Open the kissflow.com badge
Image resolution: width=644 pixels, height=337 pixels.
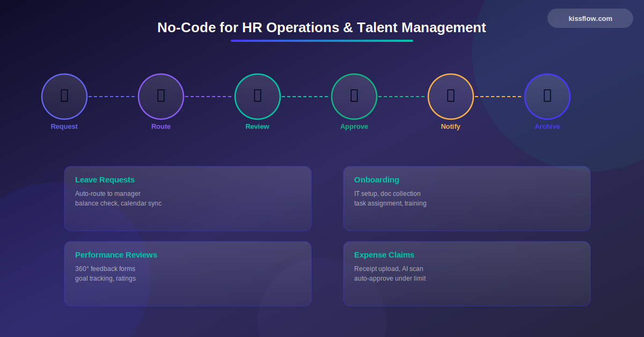(590, 18)
